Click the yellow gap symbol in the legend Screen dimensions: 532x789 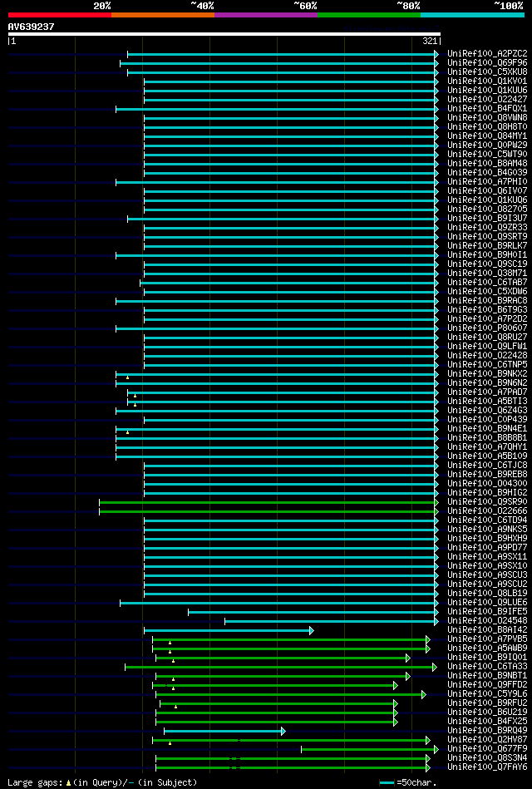(x=68, y=783)
